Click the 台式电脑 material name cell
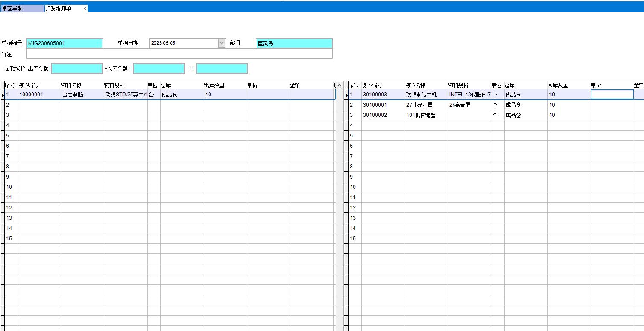Image resolution: width=644 pixels, height=331 pixels. tap(82, 95)
